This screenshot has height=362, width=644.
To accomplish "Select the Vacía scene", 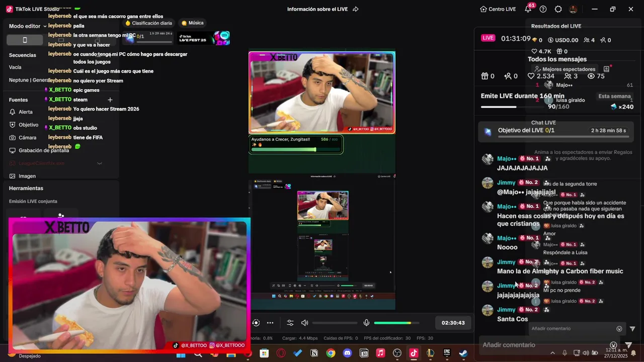I will point(15,67).
